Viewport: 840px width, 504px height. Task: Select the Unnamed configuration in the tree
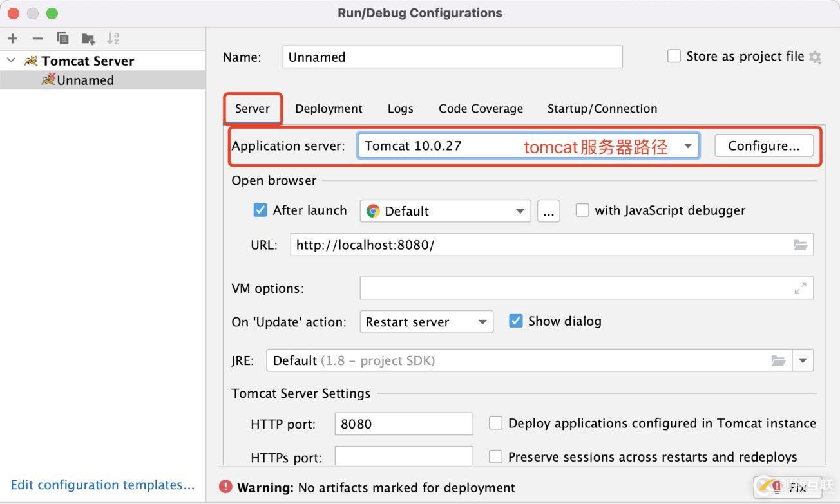pos(103,80)
